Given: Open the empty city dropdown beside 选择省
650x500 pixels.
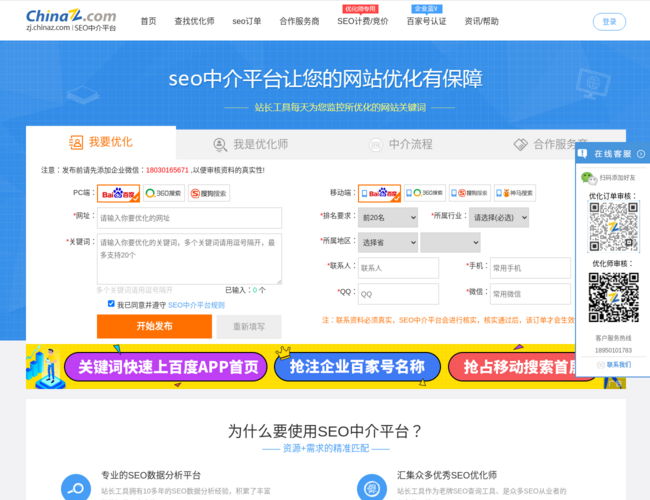Looking at the screenshot, I should (451, 243).
